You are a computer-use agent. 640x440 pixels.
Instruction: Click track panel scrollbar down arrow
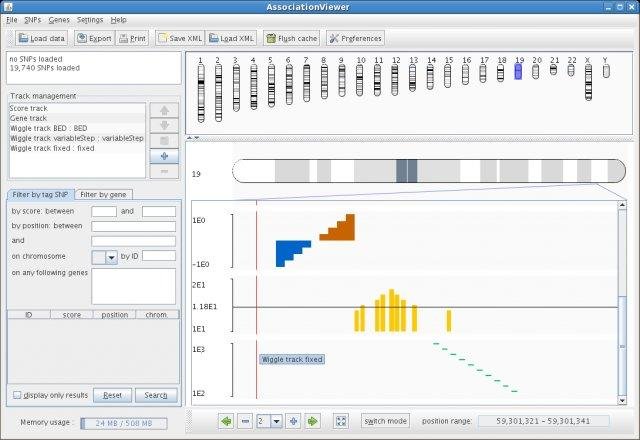click(622, 400)
